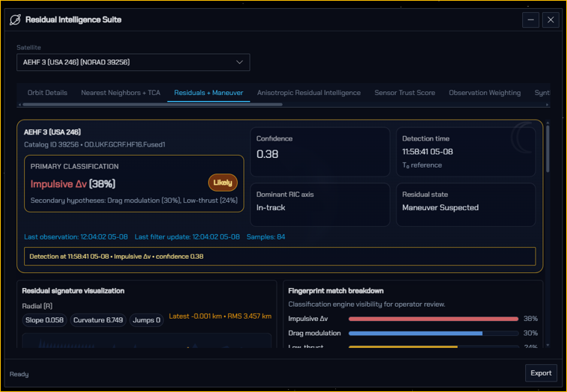Viewport: 567px width, 392px height.
Task: Click the detection summary banner
Action: click(280, 257)
